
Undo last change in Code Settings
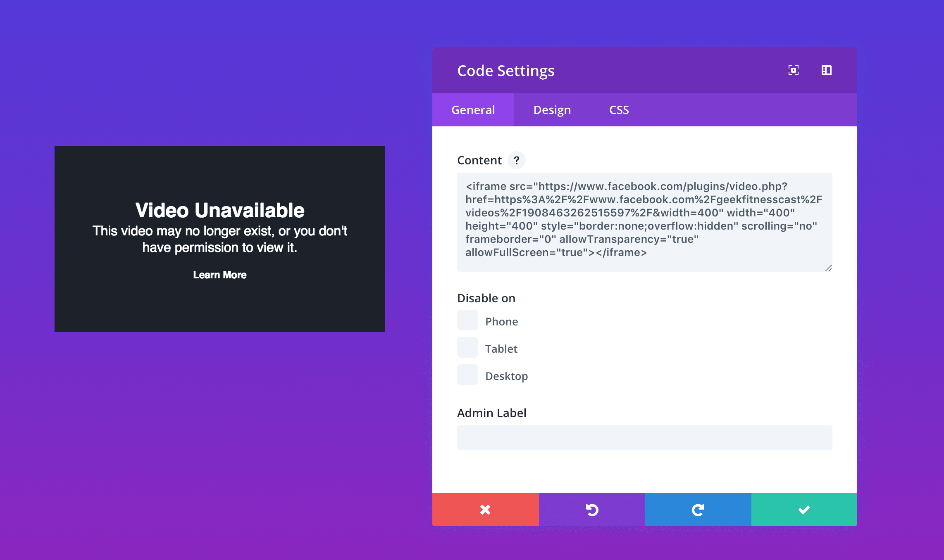click(592, 510)
